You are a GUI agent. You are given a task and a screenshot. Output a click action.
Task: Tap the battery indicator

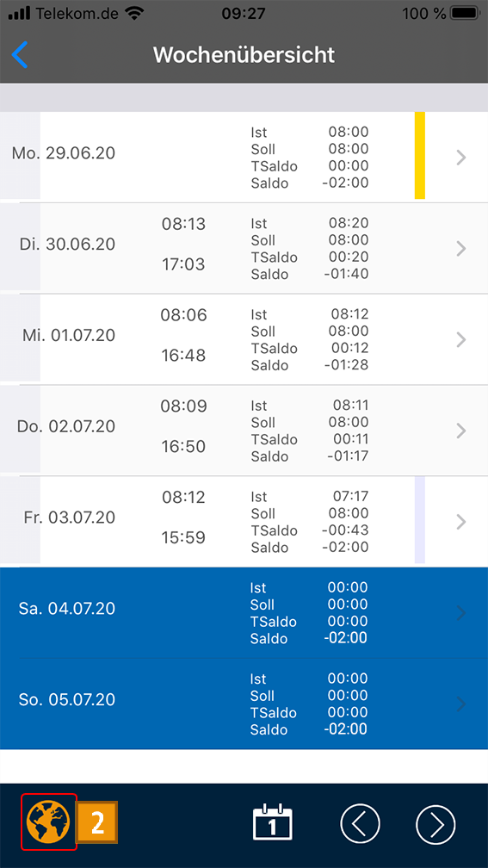point(466,13)
